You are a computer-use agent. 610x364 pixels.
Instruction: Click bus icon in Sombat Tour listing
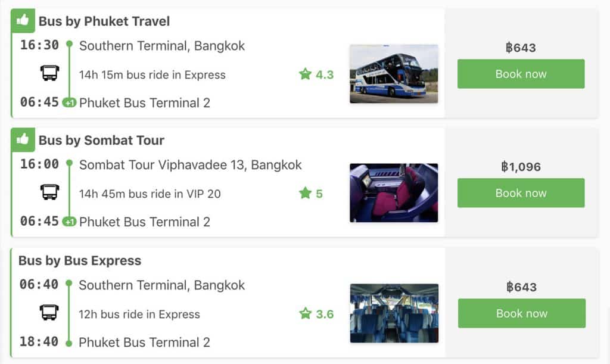(x=49, y=192)
